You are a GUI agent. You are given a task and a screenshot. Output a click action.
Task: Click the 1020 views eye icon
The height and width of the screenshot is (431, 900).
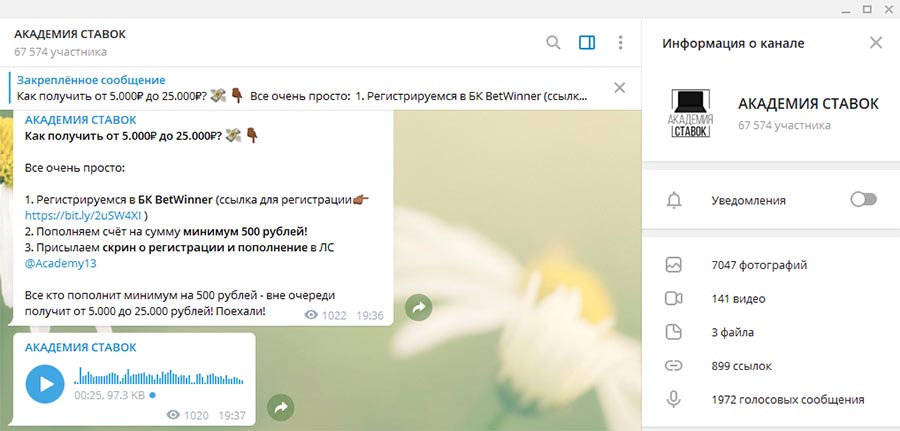(x=173, y=415)
